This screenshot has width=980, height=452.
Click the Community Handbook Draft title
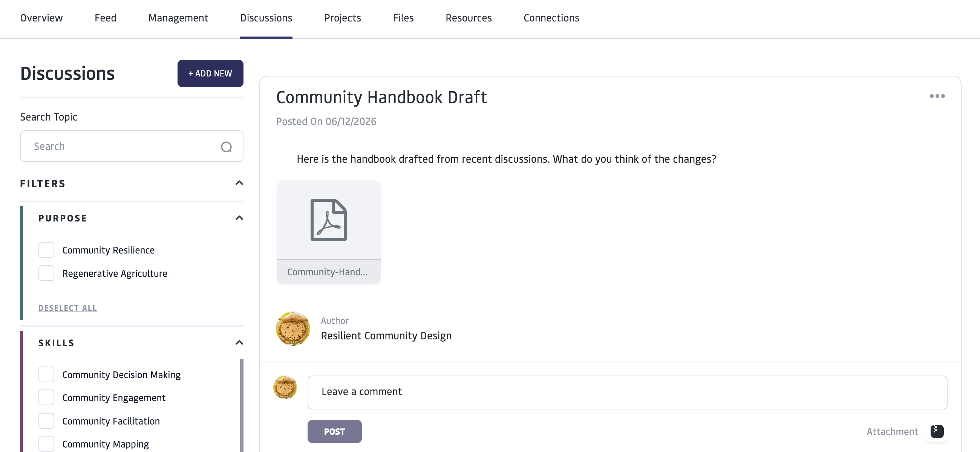[381, 97]
